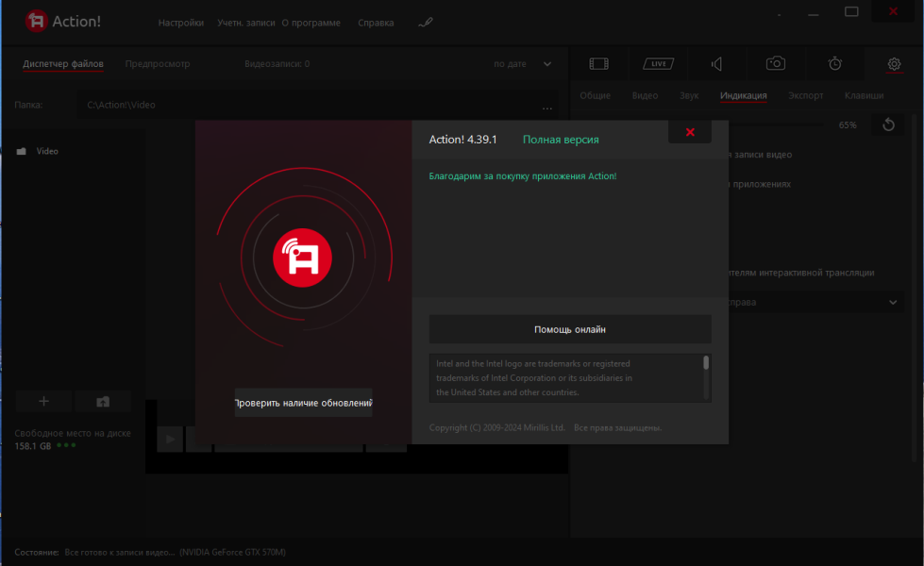The image size is (924, 566).
Task: Click the Video folder icon in tree
Action: (21, 151)
